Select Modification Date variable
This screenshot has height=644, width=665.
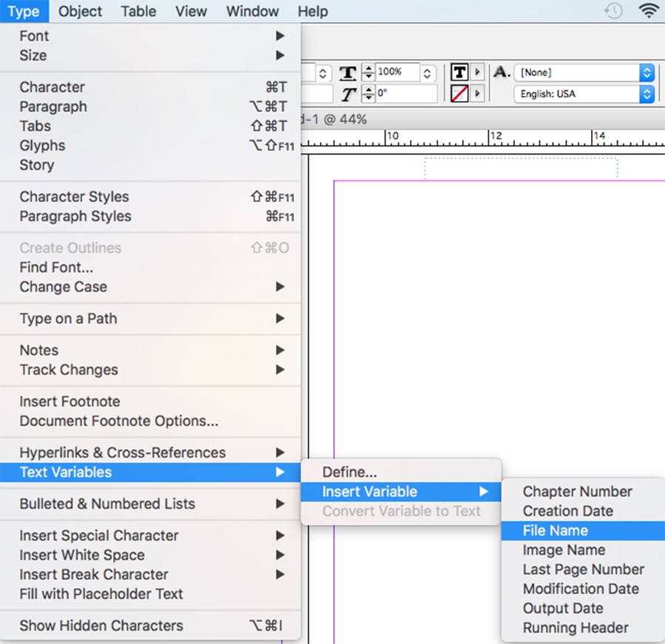(x=580, y=589)
